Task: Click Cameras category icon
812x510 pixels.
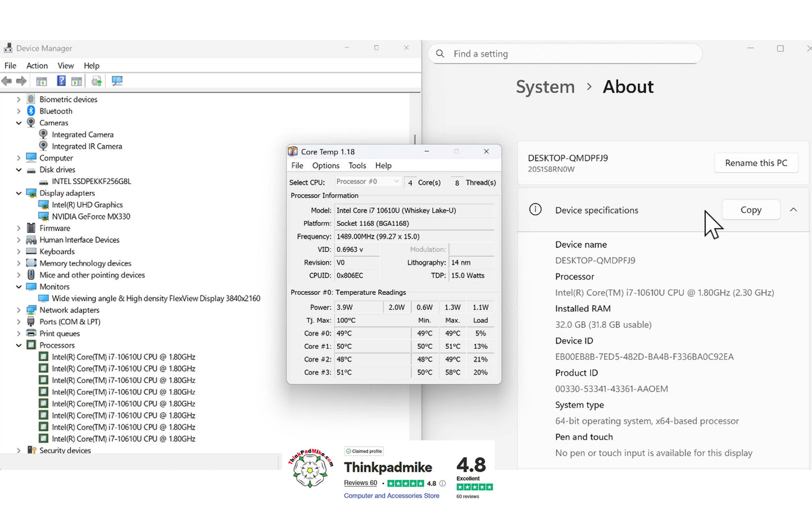Action: click(x=31, y=122)
